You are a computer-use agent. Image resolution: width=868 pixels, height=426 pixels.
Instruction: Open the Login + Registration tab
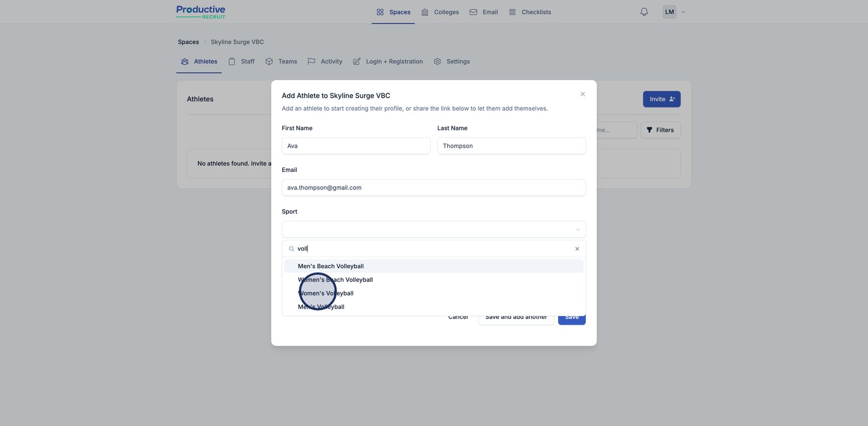388,62
